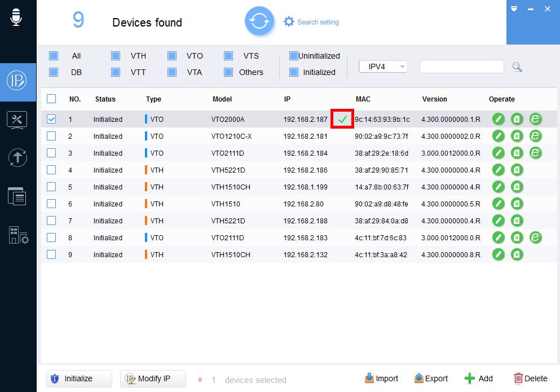Click the microphone logo icon
This screenshot has width=560, height=392.
[x=16, y=17]
